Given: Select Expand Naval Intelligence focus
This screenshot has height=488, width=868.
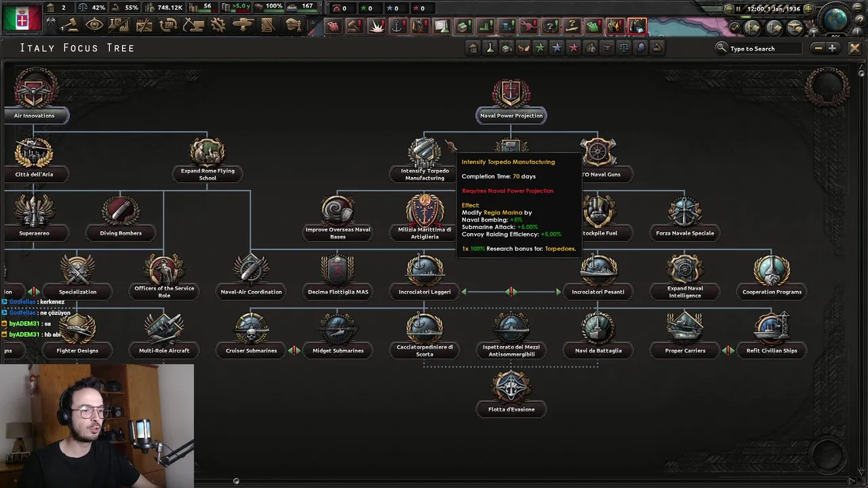Looking at the screenshot, I should pos(685,278).
